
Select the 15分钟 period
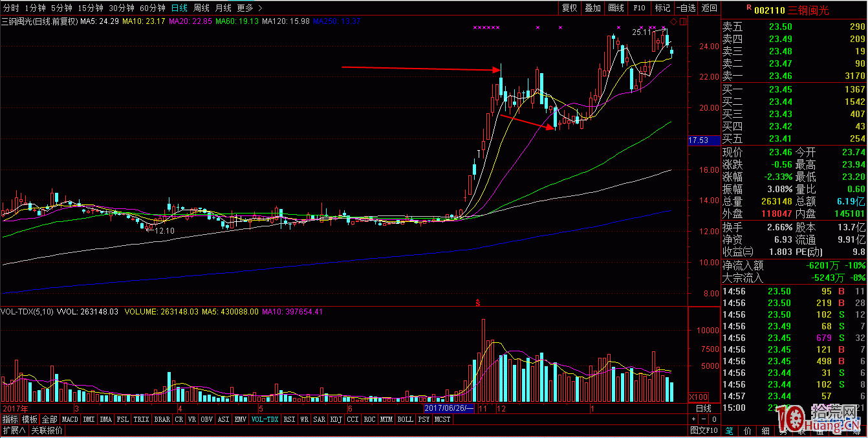tap(90, 8)
